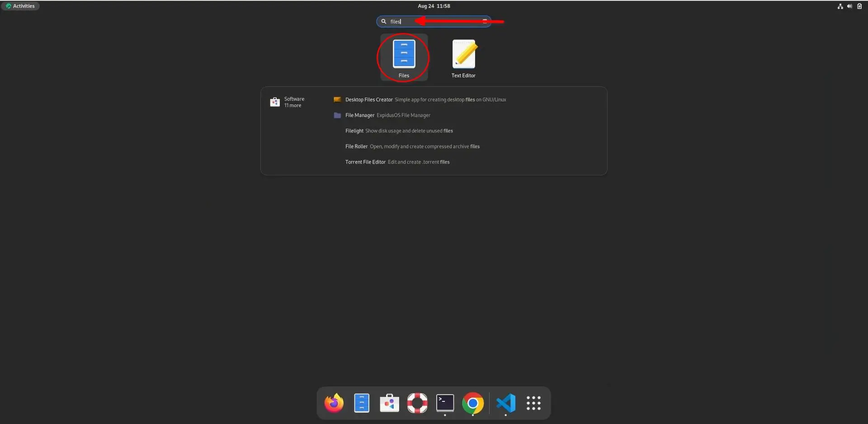868x424 pixels.
Task: Open the Help lifebuoy app
Action: click(417, 403)
